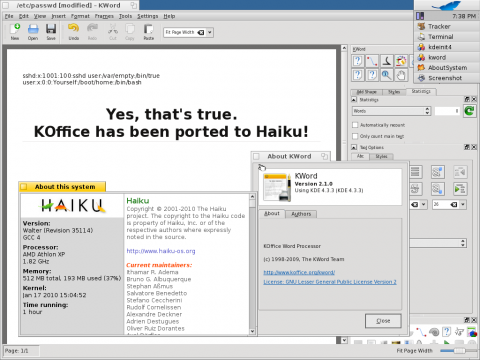Click the document vertical scrollbar up arrow
The image size is (480, 360).
click(344, 48)
